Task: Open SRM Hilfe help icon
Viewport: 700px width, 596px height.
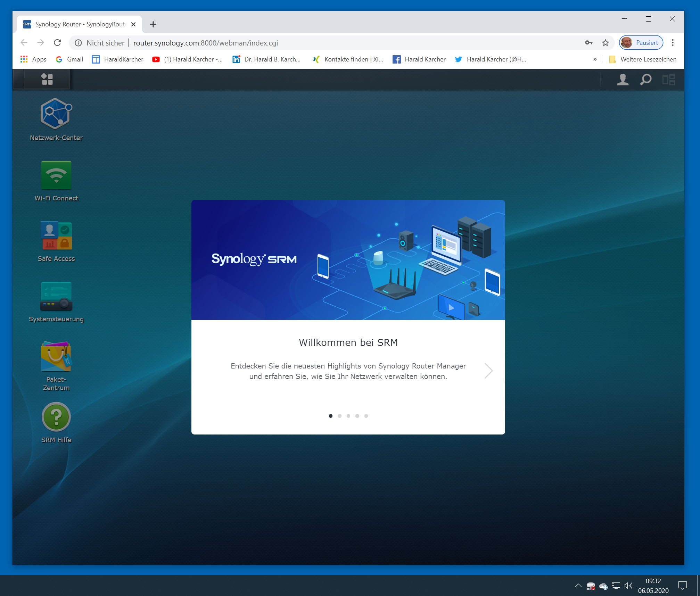Action: pos(56,417)
